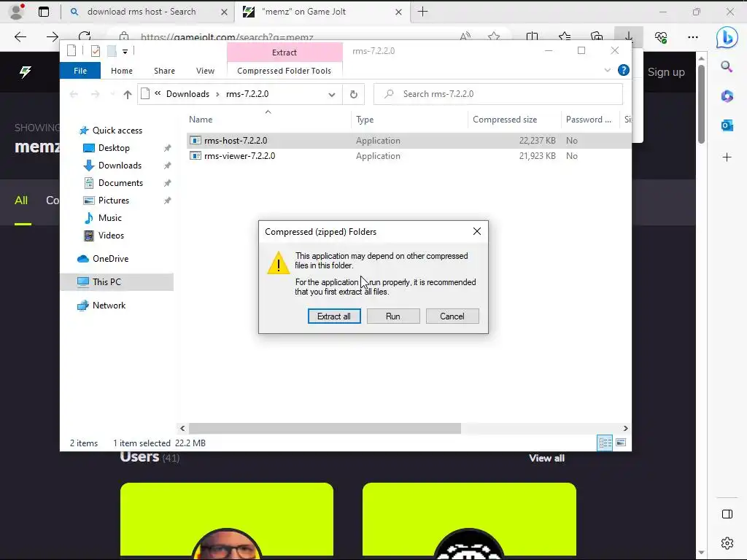Close the memz on Game Jolt tab
Screen dimensions: 747x560
pyautogui.click(x=399, y=12)
